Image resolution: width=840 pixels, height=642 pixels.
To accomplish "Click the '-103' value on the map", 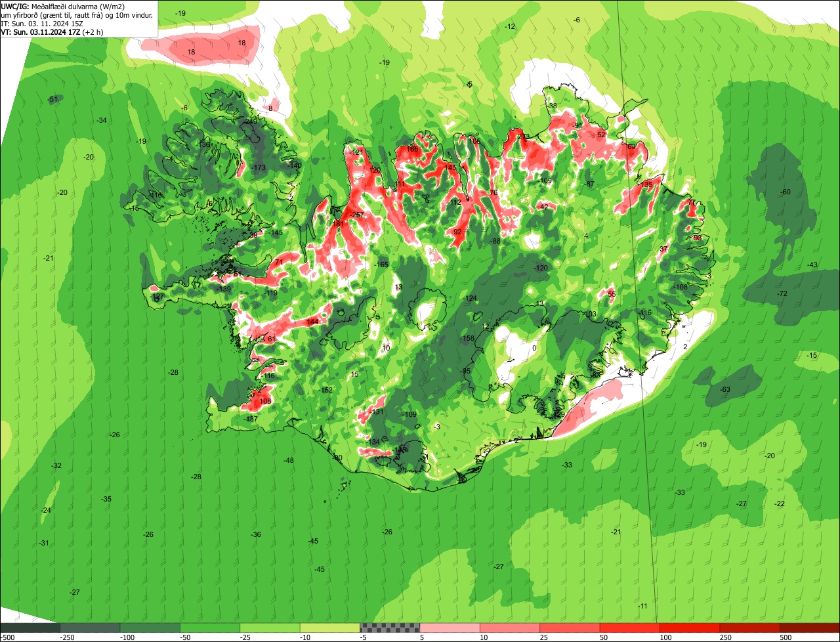I will click(x=591, y=314).
